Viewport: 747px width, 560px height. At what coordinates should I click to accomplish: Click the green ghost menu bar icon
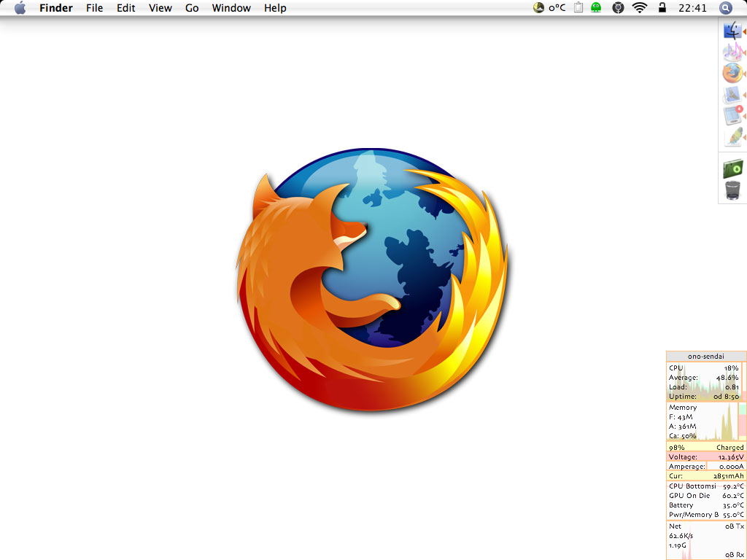click(596, 7)
